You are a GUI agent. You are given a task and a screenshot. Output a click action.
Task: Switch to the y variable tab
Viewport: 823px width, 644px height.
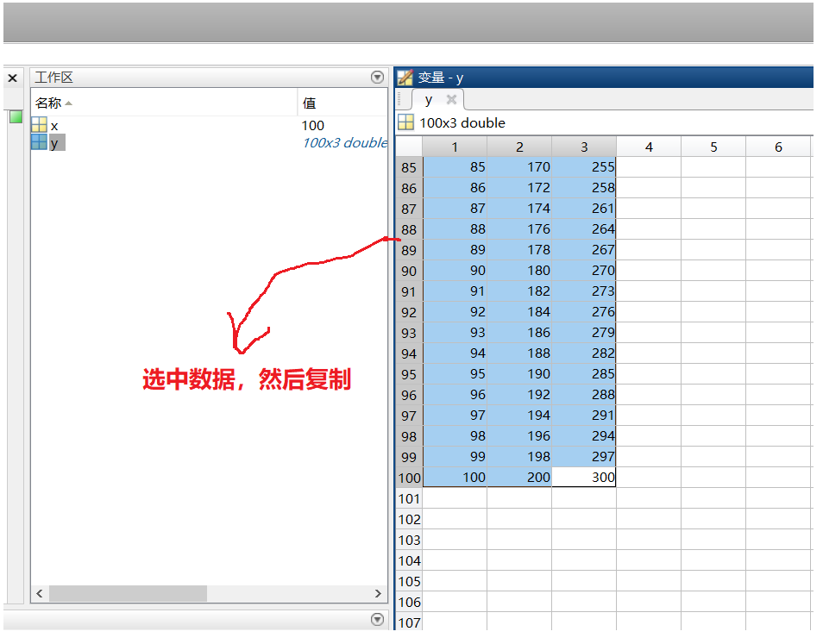[429, 99]
